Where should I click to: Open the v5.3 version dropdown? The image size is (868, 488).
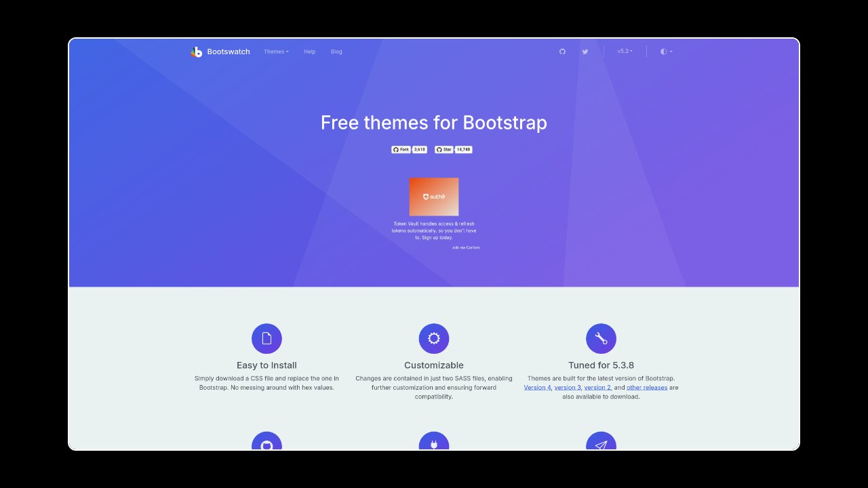(x=625, y=52)
